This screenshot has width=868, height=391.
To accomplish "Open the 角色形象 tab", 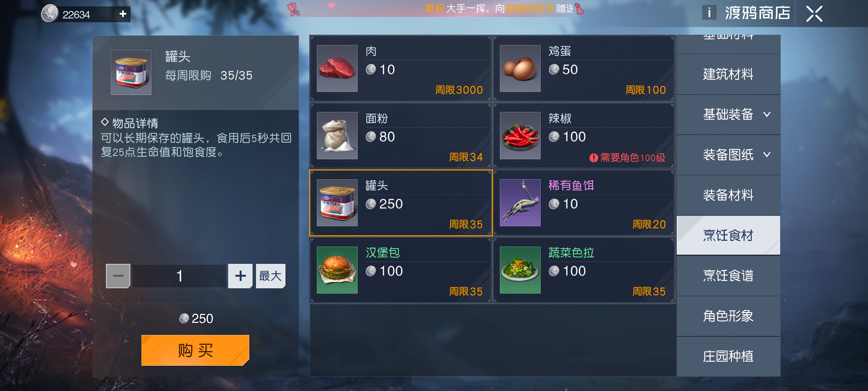I will pos(728,316).
